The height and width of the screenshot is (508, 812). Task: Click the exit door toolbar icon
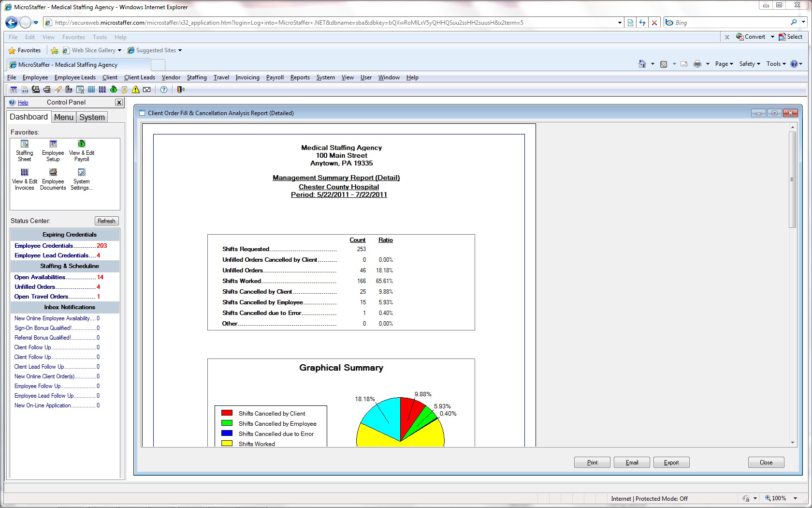tap(181, 90)
